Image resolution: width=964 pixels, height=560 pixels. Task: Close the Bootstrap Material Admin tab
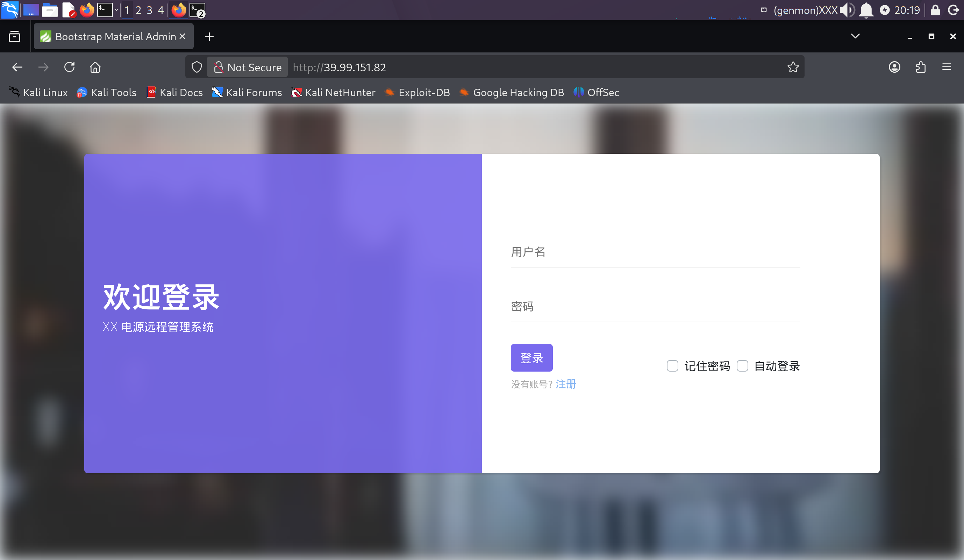pos(183,36)
